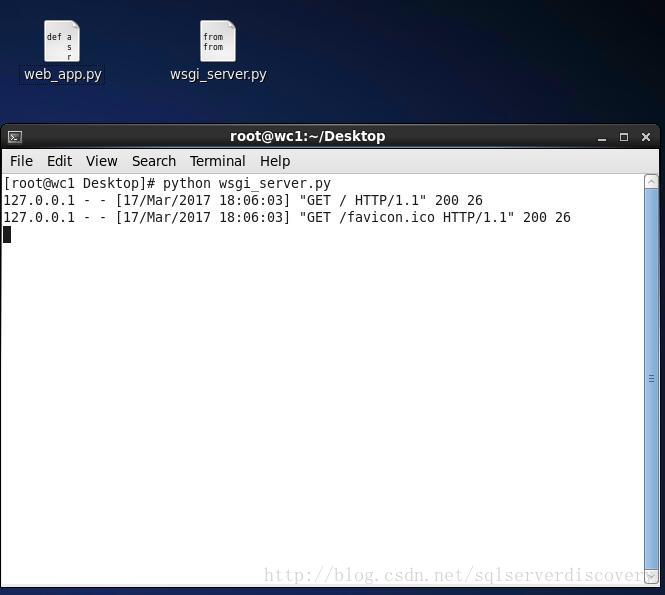
Task: Click the scrollbar down arrow in the terminal
Action: 651,576
